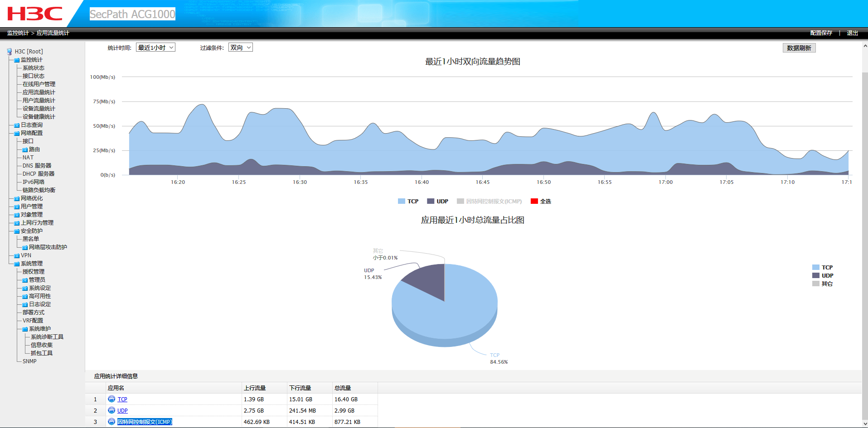Click the folder icon next to 管理员

pos(25,280)
